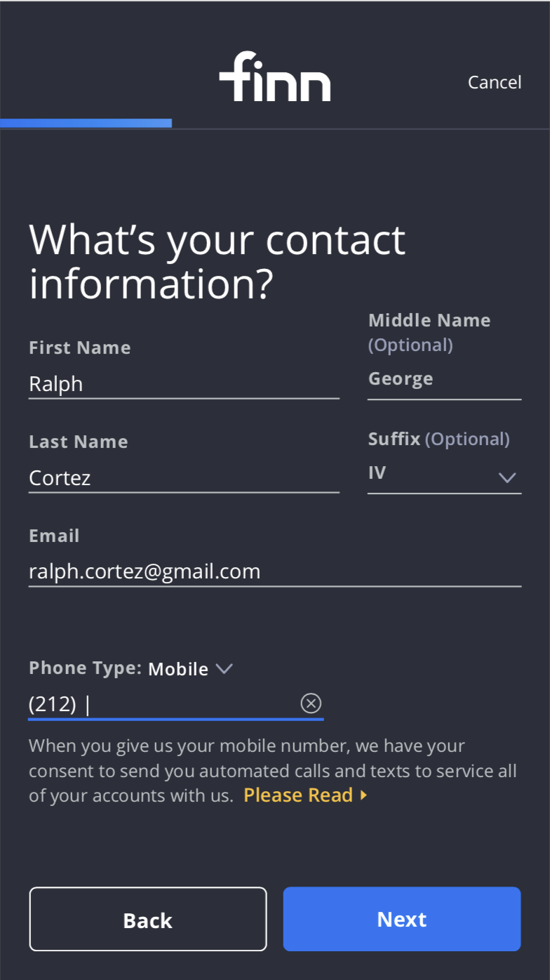Go back with the Back button
This screenshot has width=550, height=980.
(x=148, y=919)
